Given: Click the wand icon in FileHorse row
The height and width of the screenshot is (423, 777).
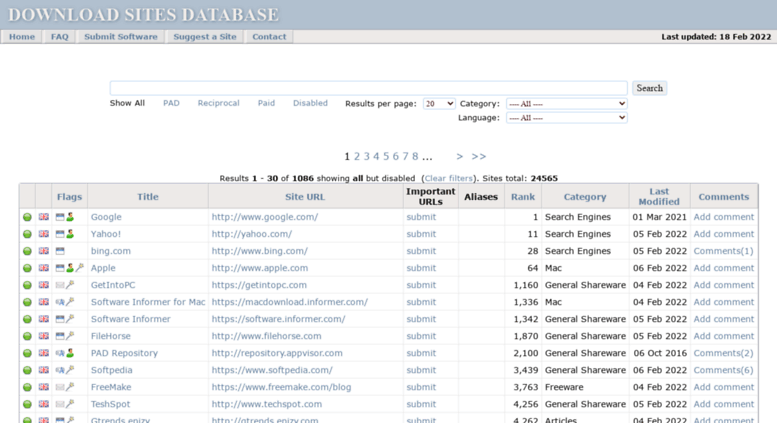Looking at the screenshot, I should tap(70, 335).
